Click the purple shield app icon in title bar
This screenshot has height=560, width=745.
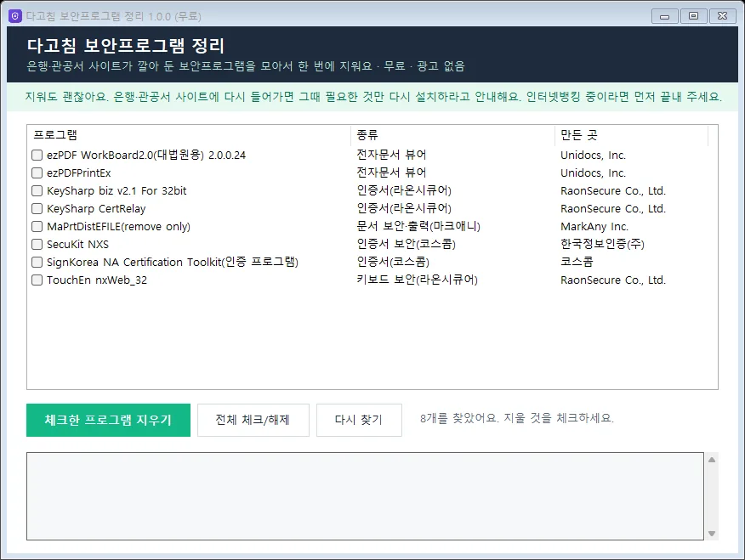[x=15, y=16]
